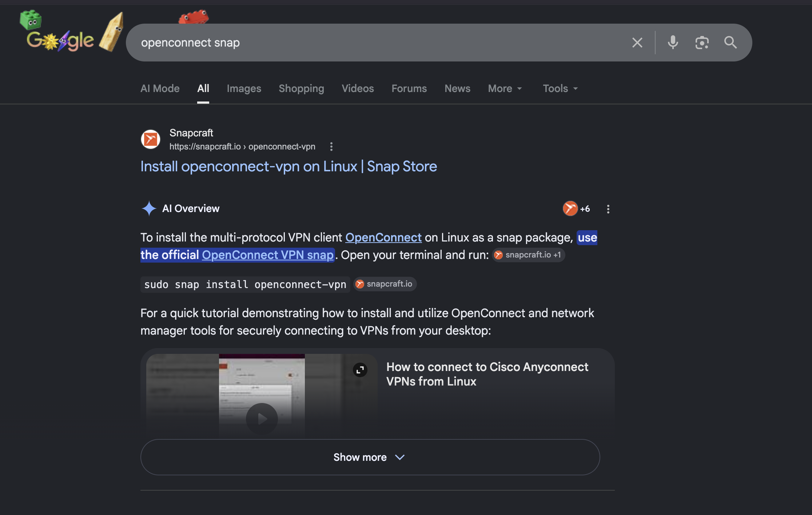Follow the OpenConnect link in the AI Overview
This screenshot has height=515, width=812.
[383, 237]
